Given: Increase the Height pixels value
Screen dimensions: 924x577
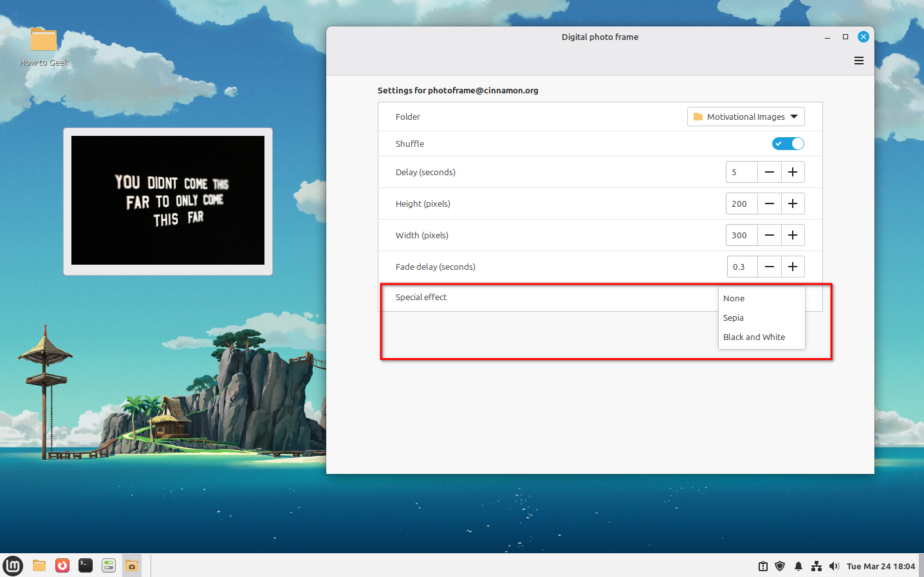Looking at the screenshot, I should point(793,203).
